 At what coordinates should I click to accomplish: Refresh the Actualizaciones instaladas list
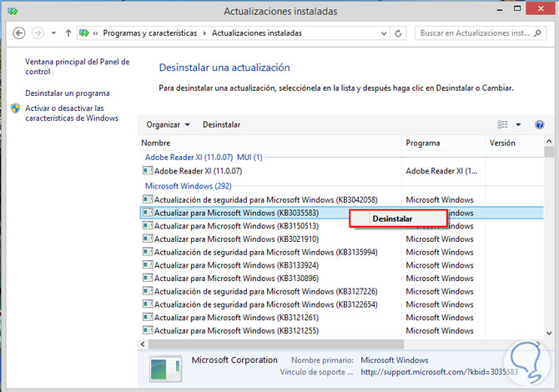point(399,33)
